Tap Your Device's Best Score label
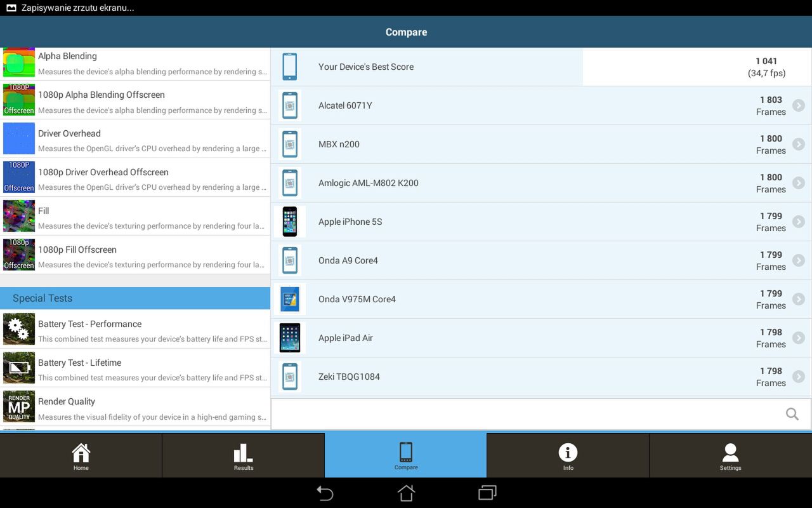This screenshot has height=508, width=812. click(366, 67)
